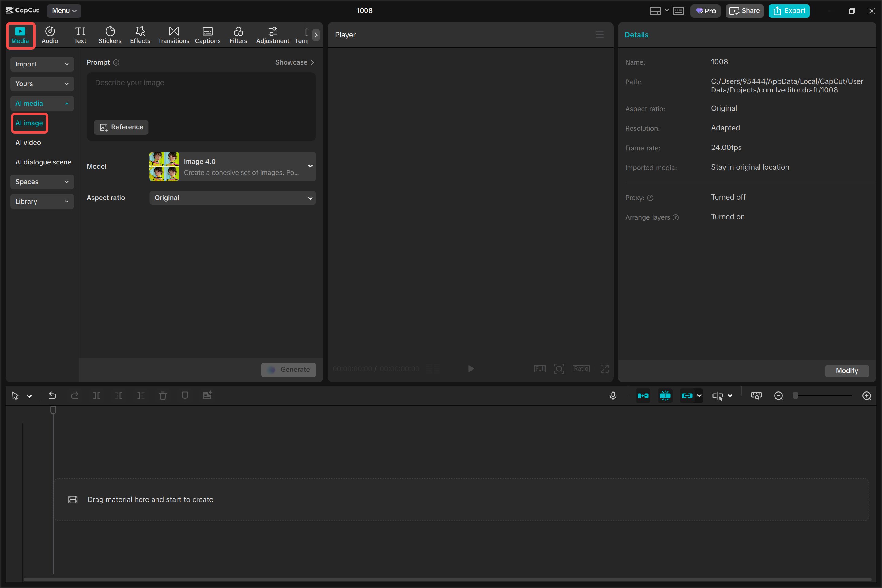Click the Full quality button in Player
The image size is (882, 588).
[540, 369]
